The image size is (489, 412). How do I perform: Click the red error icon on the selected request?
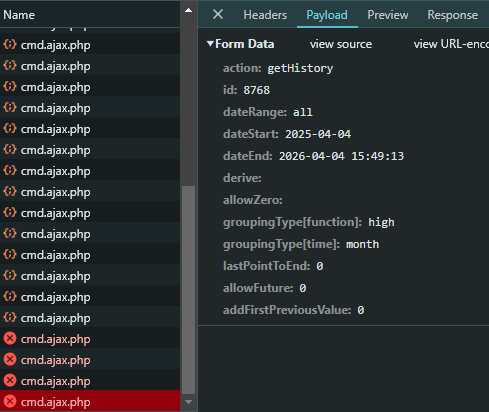click(10, 401)
